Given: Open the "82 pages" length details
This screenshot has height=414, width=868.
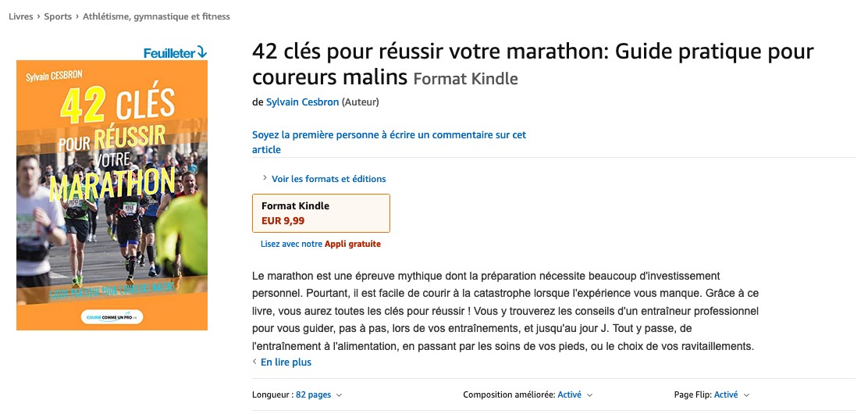Looking at the screenshot, I should point(313,395).
